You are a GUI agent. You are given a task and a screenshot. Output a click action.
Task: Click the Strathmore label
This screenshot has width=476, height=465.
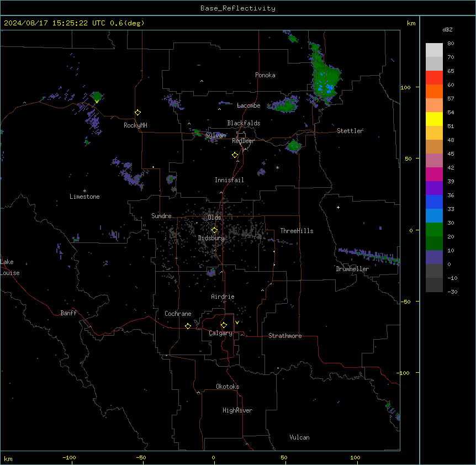click(x=285, y=336)
